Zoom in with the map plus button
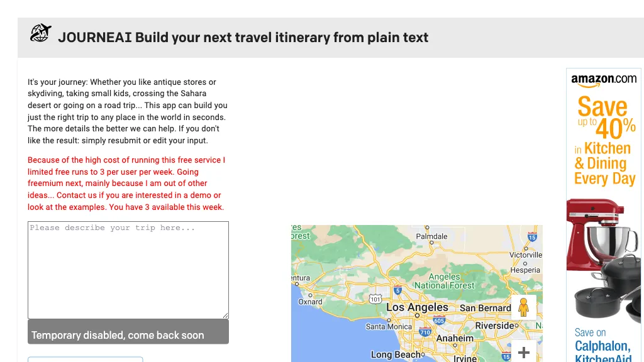The width and height of the screenshot is (644, 362). pyautogui.click(x=523, y=353)
